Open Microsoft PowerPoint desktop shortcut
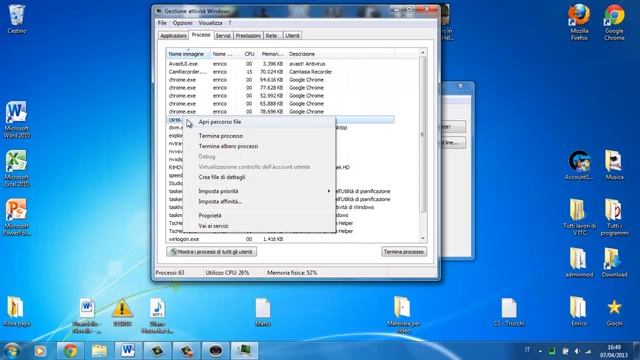This screenshot has height=360, width=640. (16, 218)
